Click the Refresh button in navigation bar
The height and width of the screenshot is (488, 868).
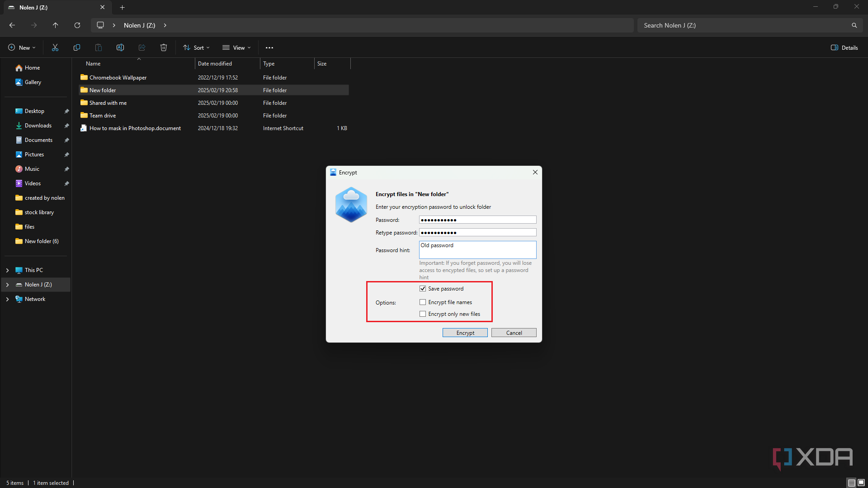(77, 25)
